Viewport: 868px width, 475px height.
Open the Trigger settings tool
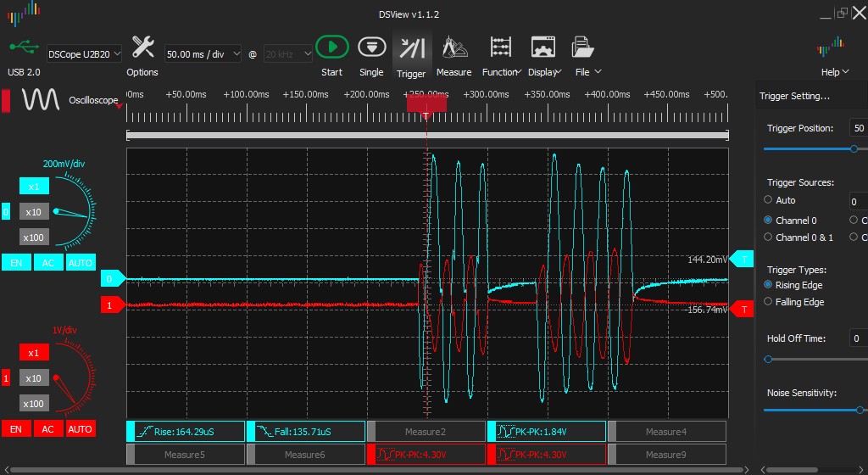click(x=412, y=47)
